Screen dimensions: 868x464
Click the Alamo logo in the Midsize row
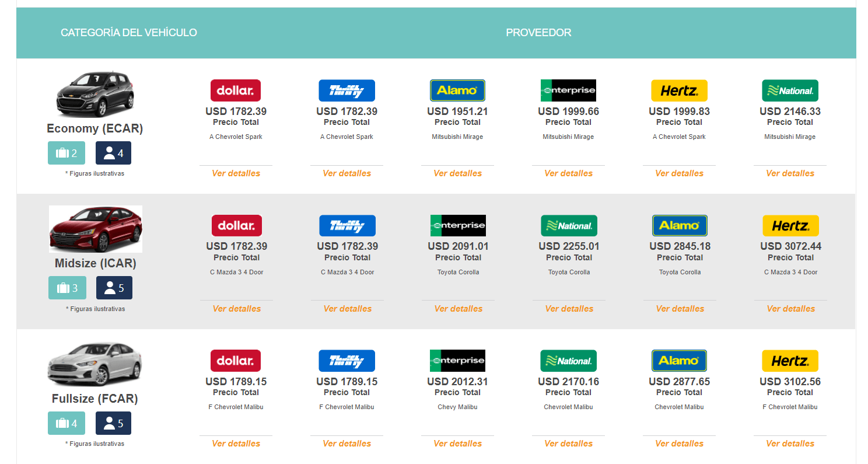(680, 225)
